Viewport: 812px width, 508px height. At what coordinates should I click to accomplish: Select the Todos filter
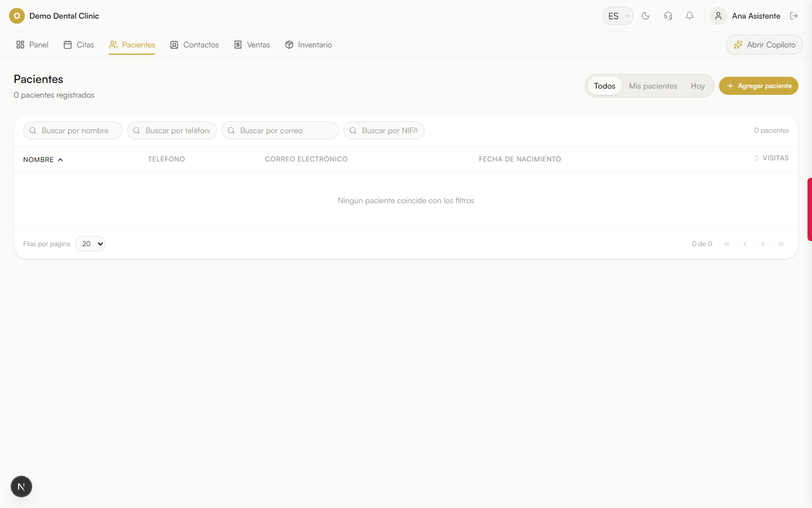(x=604, y=86)
